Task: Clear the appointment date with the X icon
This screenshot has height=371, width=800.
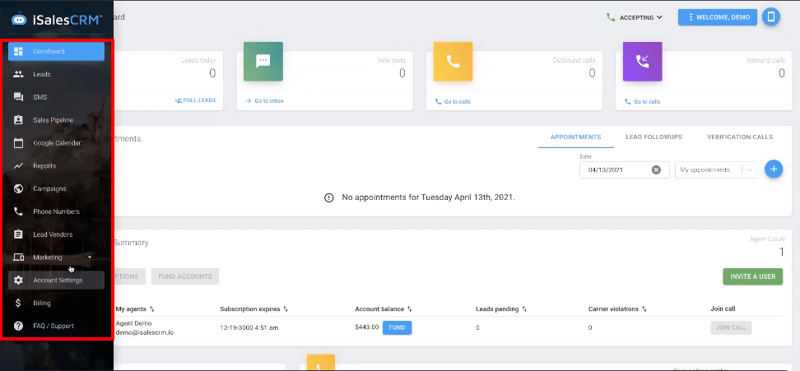Action: click(x=656, y=170)
